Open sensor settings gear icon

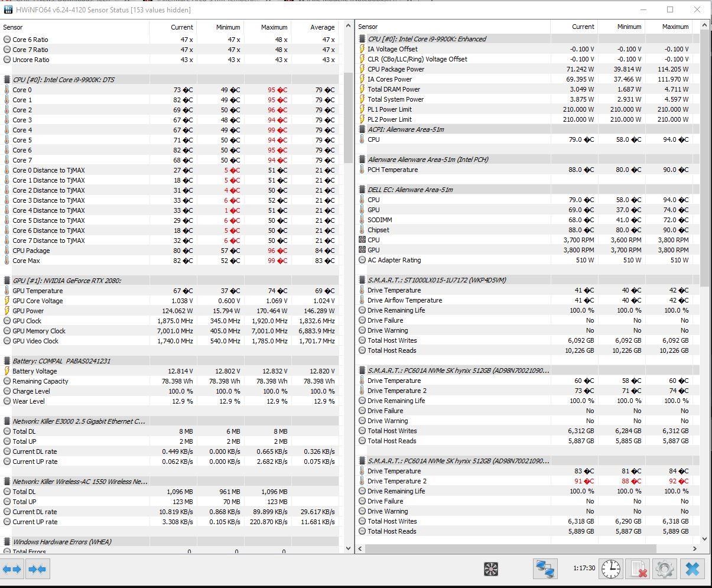tap(665, 569)
